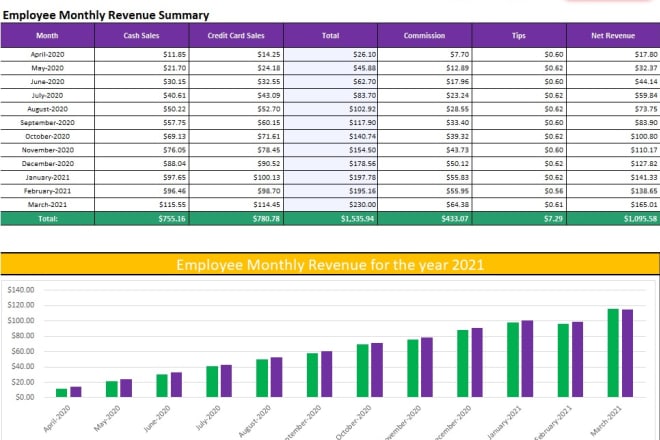This screenshot has width=660, height=440.
Task: Click cash sales value $21.70
Action: [174, 68]
